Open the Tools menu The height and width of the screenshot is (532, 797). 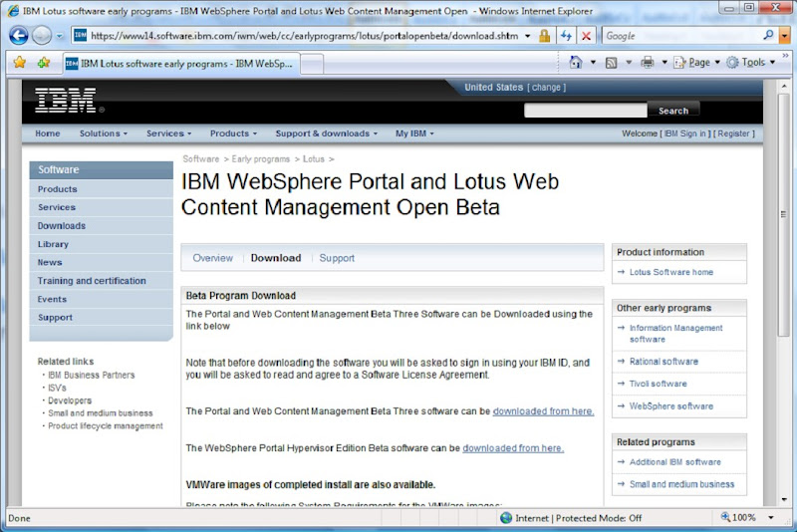751,63
